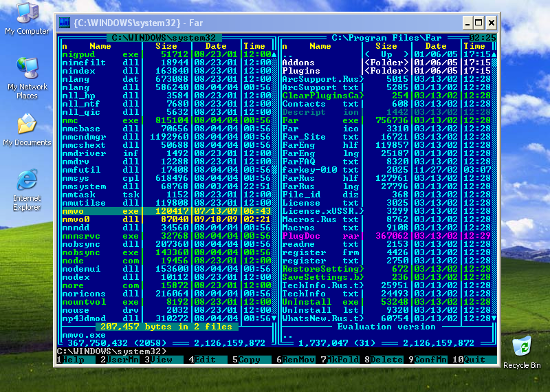Select mmcndmgr dll file
550x392 pixels.
[x=166, y=137]
